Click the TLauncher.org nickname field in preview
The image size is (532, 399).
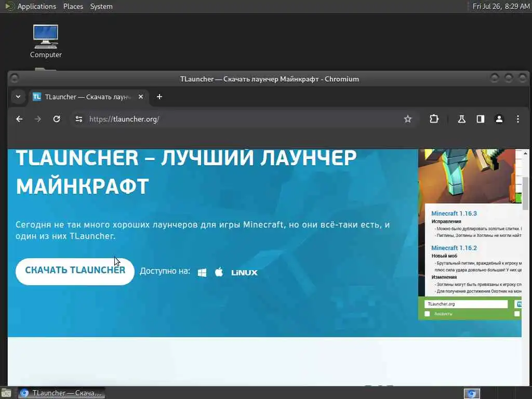[466, 304]
